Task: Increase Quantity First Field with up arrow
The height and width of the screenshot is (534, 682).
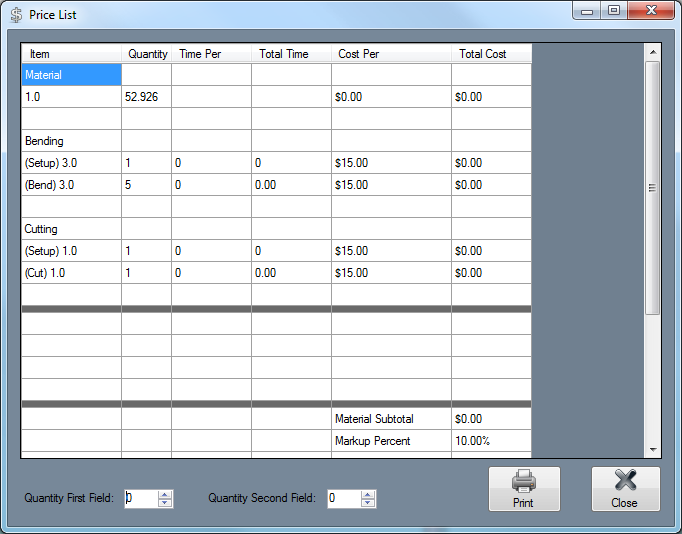Action: [165, 495]
